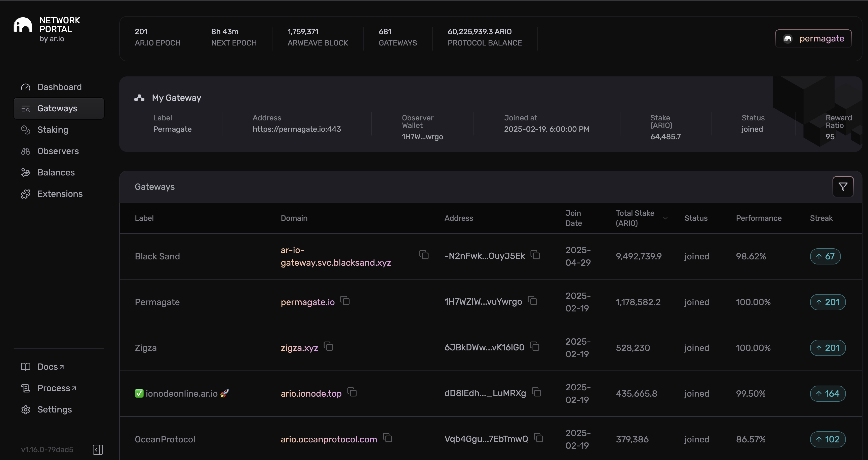Open the Staking section
Viewport: 868px width, 460px height.
tap(53, 130)
